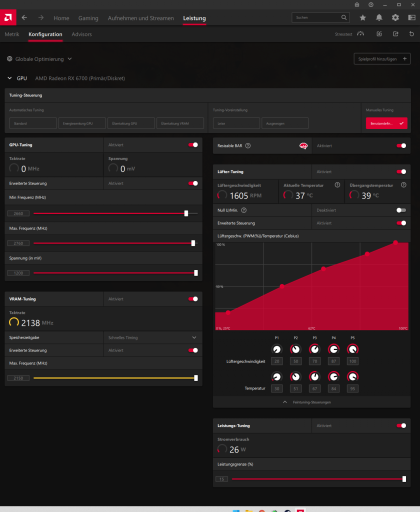
Task: Toggle GPU Erweiterte Steuerung switch
Action: (x=193, y=183)
